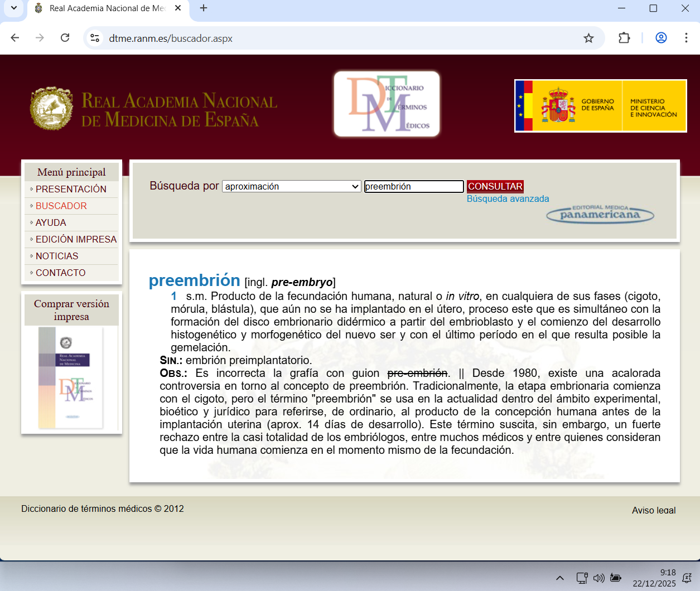Click the printed dictionary cover thumbnail
The height and width of the screenshot is (591, 700).
[x=71, y=376]
